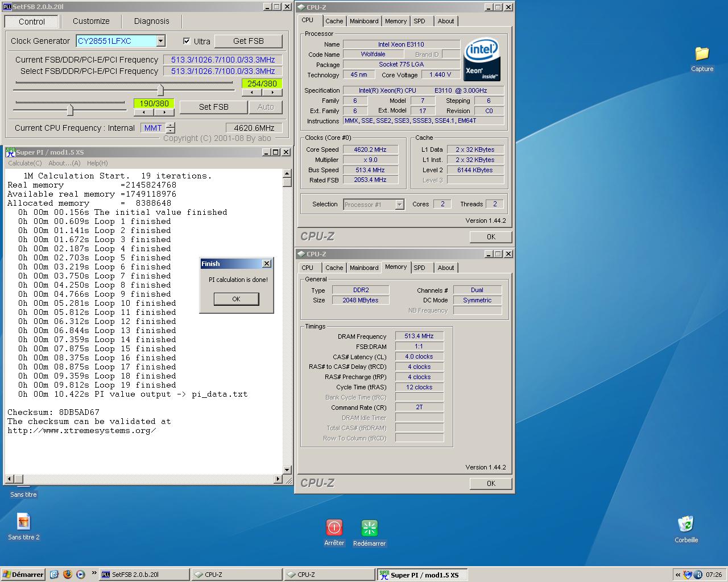Image resolution: width=728 pixels, height=582 pixels.
Task: Open Memory tab in upper CPU-Z window
Action: tap(396, 21)
